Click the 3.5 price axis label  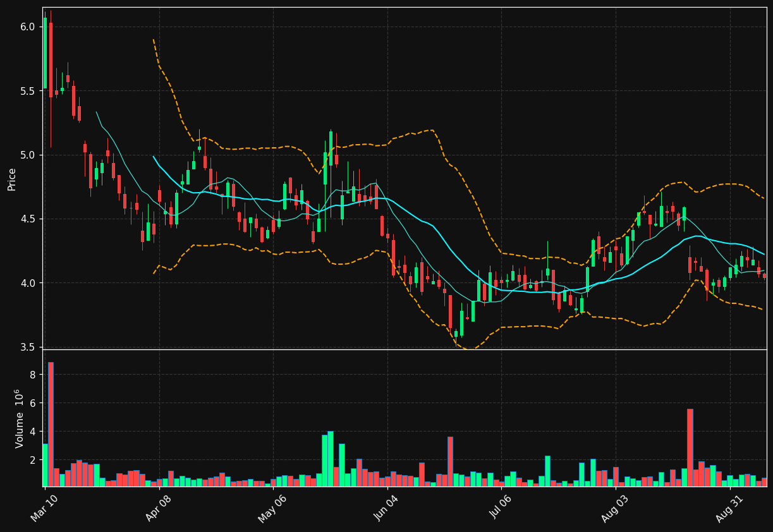pos(27,347)
